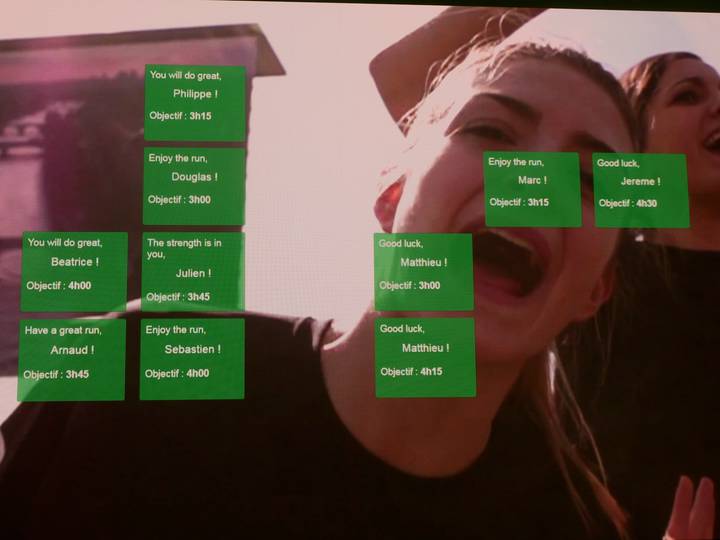Click 'Objectif : 3h15' on Marc's card
720x540 pixels.
click(519, 202)
